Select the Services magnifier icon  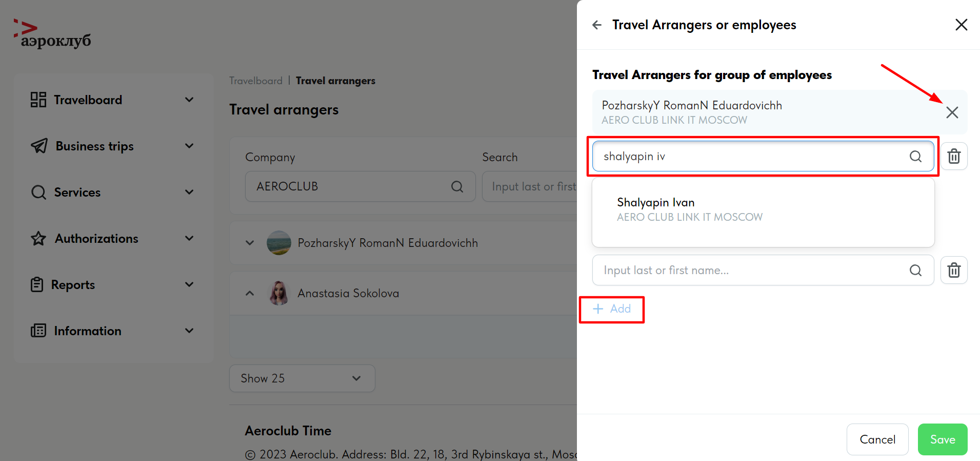pos(38,192)
